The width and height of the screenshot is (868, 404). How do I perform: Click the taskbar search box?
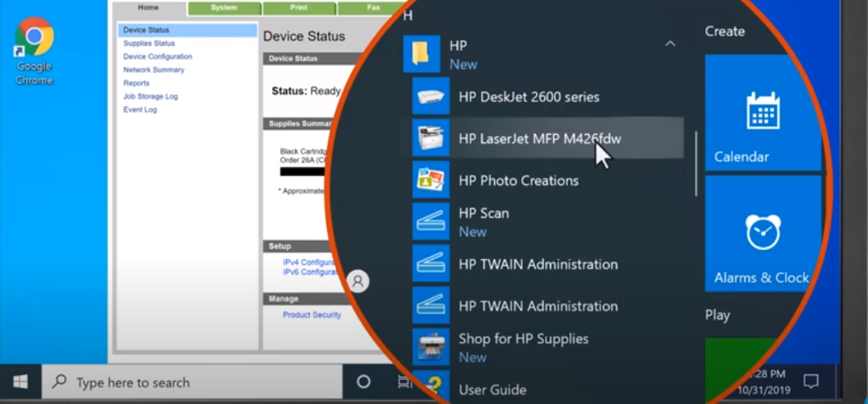click(192, 382)
